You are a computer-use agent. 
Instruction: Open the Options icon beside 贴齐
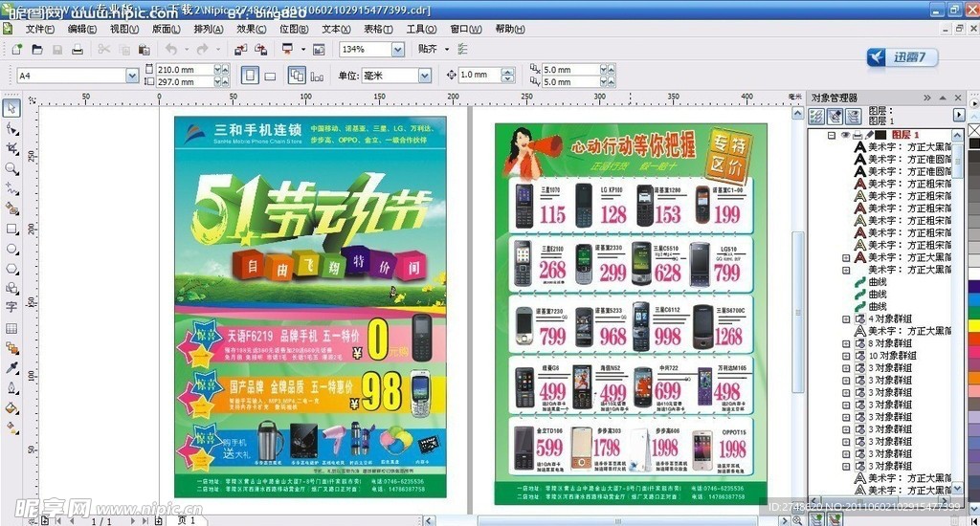pos(462,49)
